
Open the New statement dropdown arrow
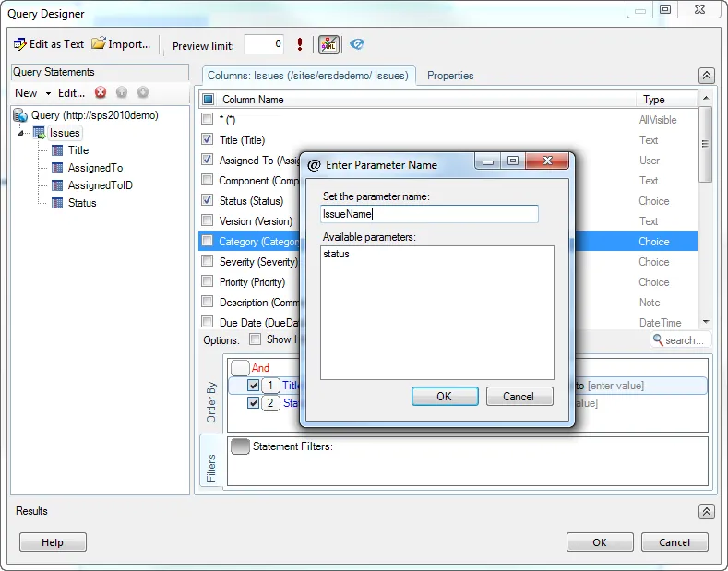[x=48, y=93]
